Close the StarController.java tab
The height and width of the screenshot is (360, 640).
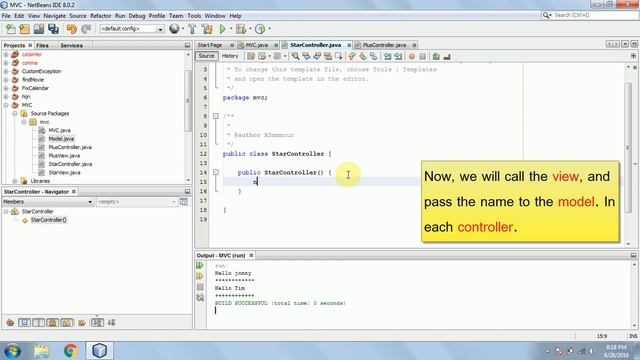(x=349, y=45)
